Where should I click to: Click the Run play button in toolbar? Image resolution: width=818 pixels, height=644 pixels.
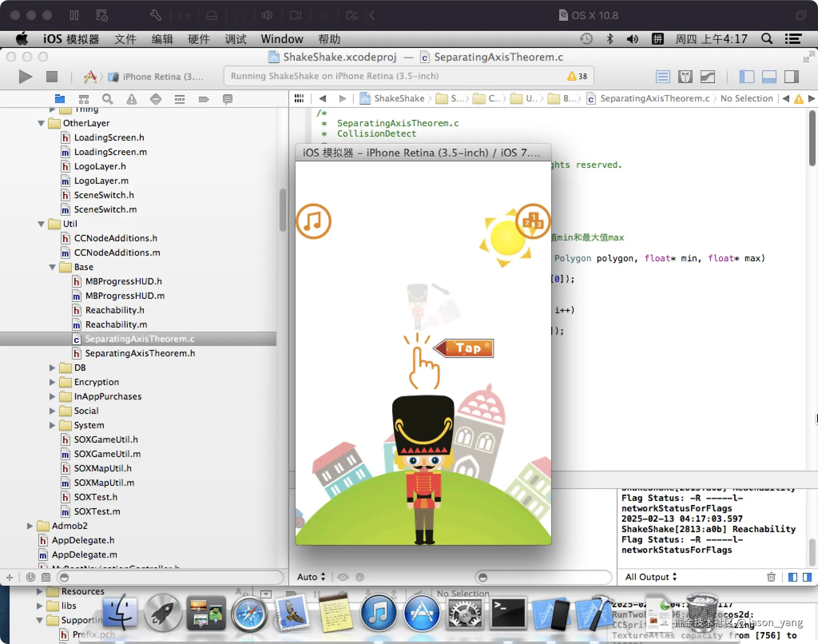[25, 76]
